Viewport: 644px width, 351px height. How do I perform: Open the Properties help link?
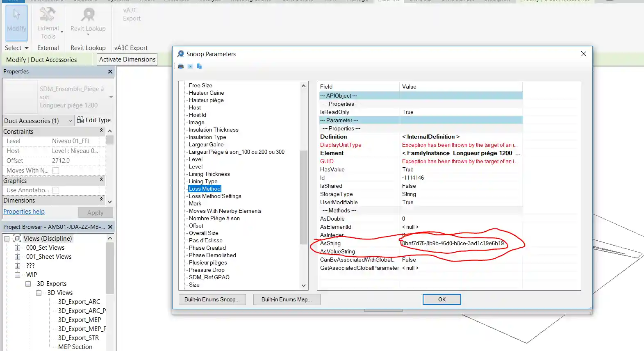(24, 212)
